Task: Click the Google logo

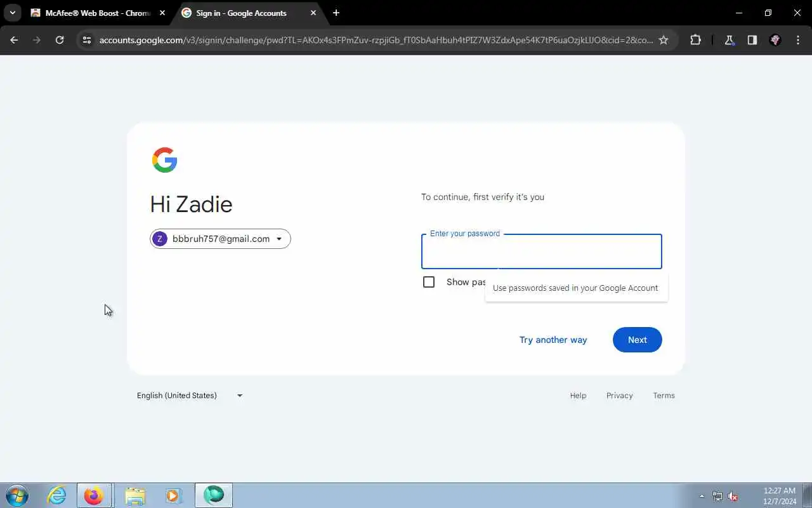Action: click(x=165, y=160)
